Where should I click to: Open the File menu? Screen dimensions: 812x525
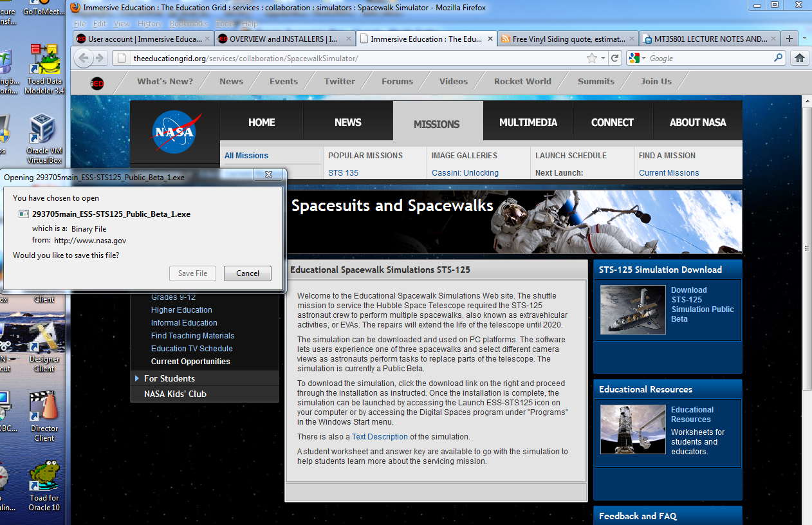(80, 24)
